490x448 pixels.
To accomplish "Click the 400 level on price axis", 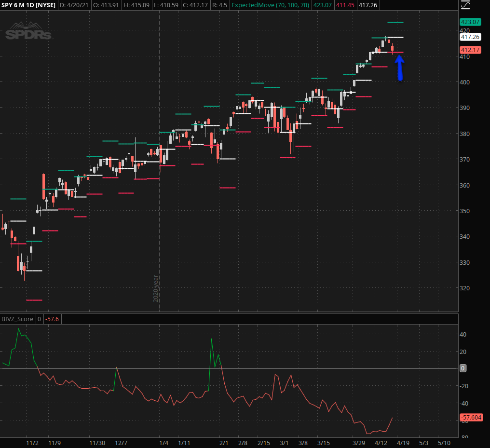I will 464,82.
